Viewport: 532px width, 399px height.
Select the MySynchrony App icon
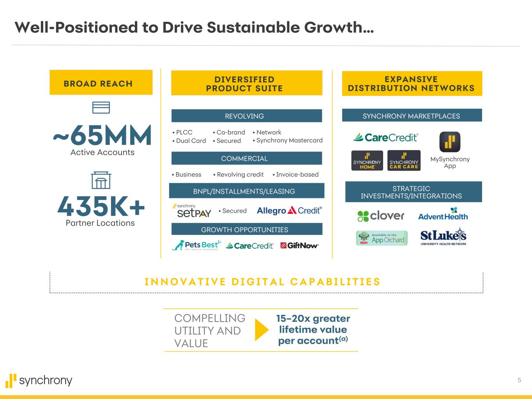(x=450, y=142)
